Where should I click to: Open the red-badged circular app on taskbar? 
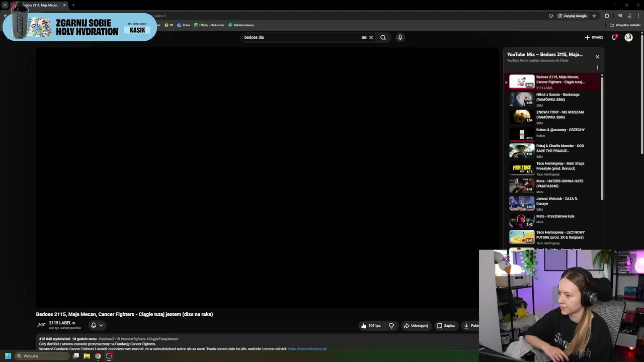click(109, 356)
